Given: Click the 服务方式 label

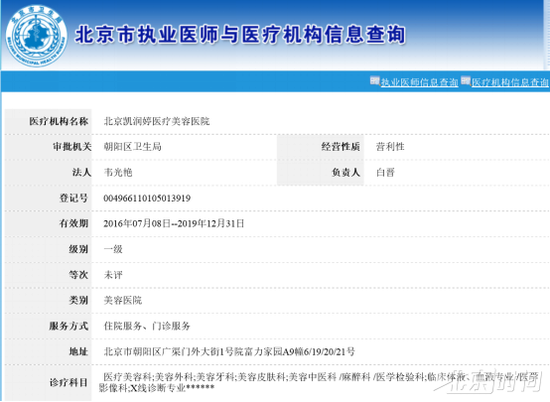Looking at the screenshot, I should (x=68, y=326).
